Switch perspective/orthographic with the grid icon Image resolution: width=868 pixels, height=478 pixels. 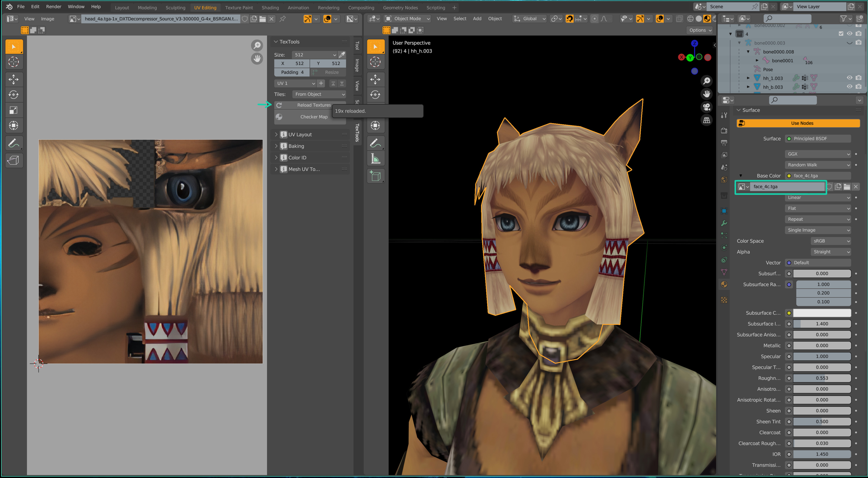pos(706,120)
